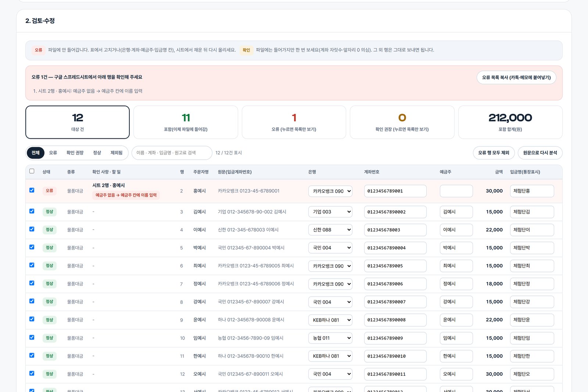588x392 pixels.
Task: Uncheck the error row 홍예시 checkbox
Action: (x=32, y=190)
